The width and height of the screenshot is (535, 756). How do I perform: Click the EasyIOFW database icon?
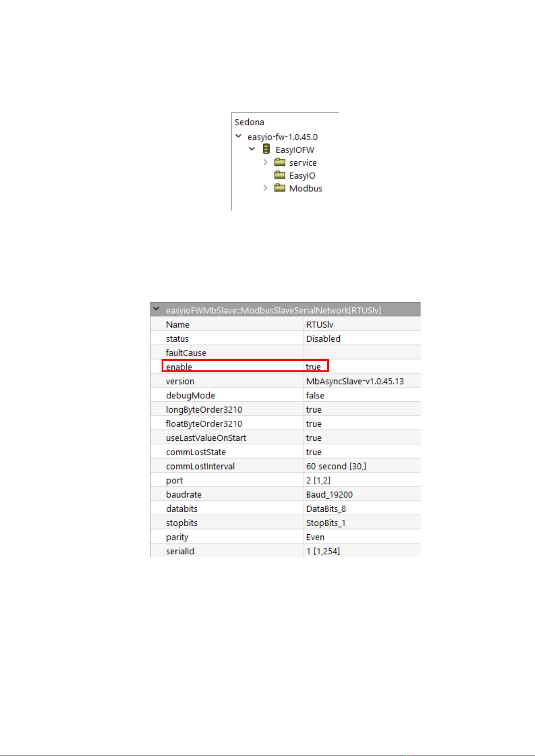[x=266, y=149]
